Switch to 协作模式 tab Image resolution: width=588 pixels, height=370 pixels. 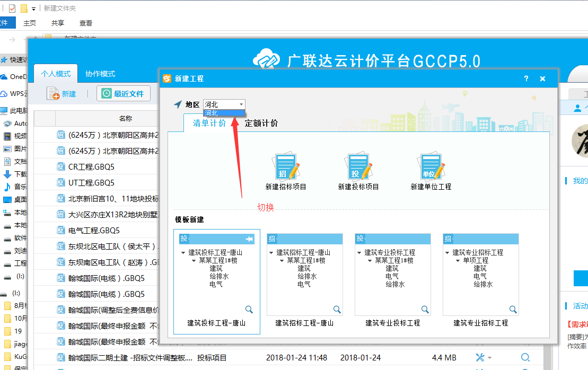pyautogui.click(x=100, y=74)
